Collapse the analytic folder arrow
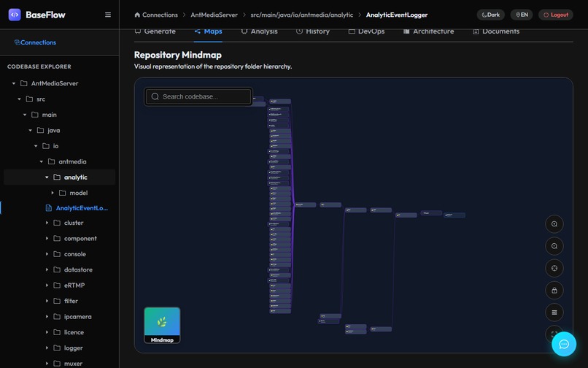Viewport: 588px width, 368px height. pos(47,177)
